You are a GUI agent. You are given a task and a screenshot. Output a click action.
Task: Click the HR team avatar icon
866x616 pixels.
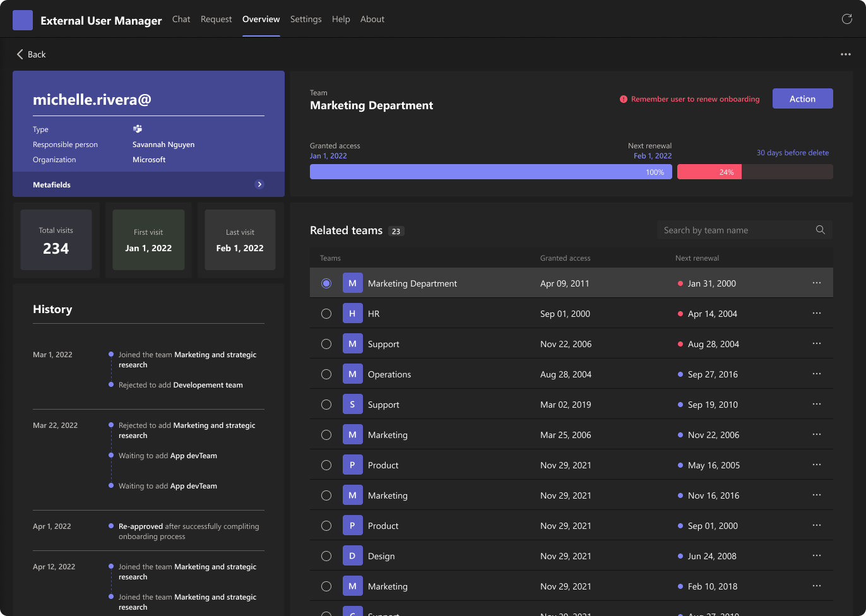352,314
